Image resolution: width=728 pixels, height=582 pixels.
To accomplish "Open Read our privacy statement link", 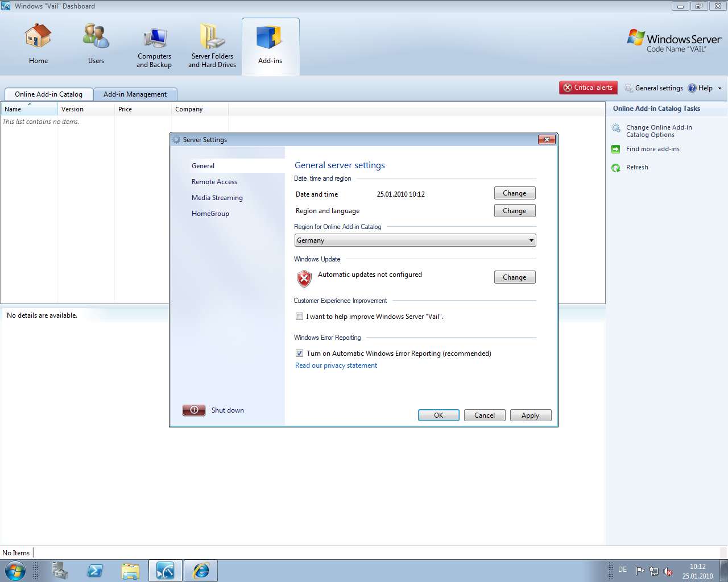I will tap(336, 365).
